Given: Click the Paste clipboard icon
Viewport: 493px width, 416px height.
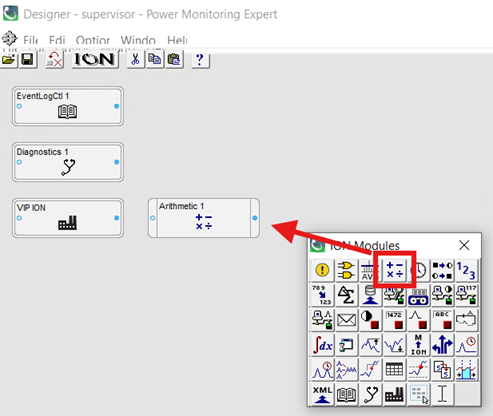Looking at the screenshot, I should click(x=174, y=60).
